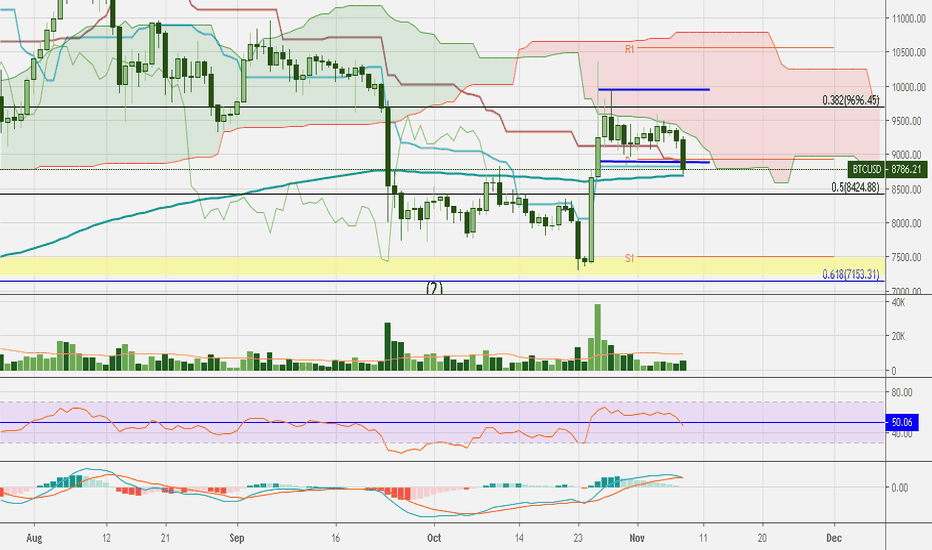Click the 10000.00 price axis label

coord(908,87)
